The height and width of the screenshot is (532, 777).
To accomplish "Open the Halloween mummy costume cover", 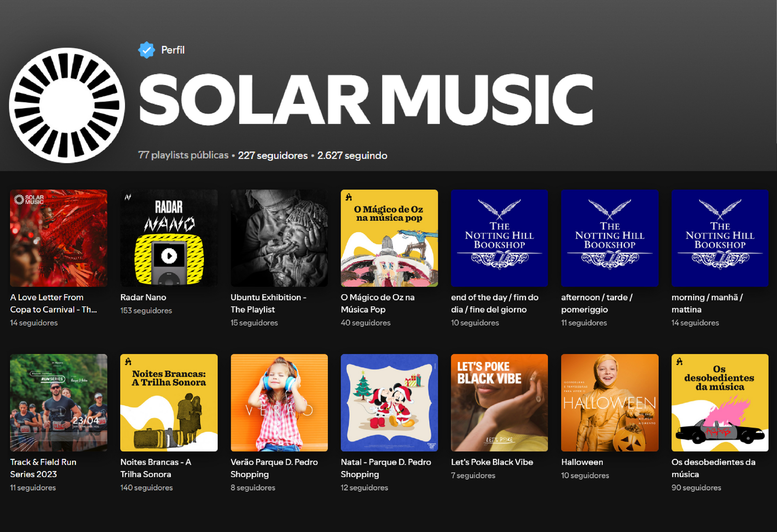I will point(610,403).
